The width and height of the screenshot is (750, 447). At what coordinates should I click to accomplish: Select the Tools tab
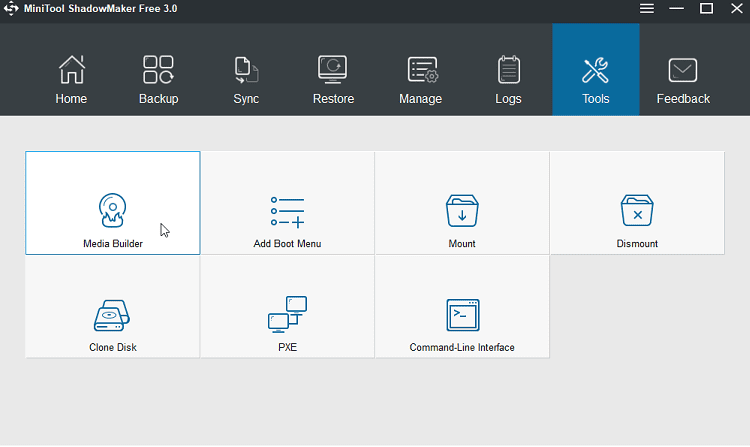[x=596, y=70]
